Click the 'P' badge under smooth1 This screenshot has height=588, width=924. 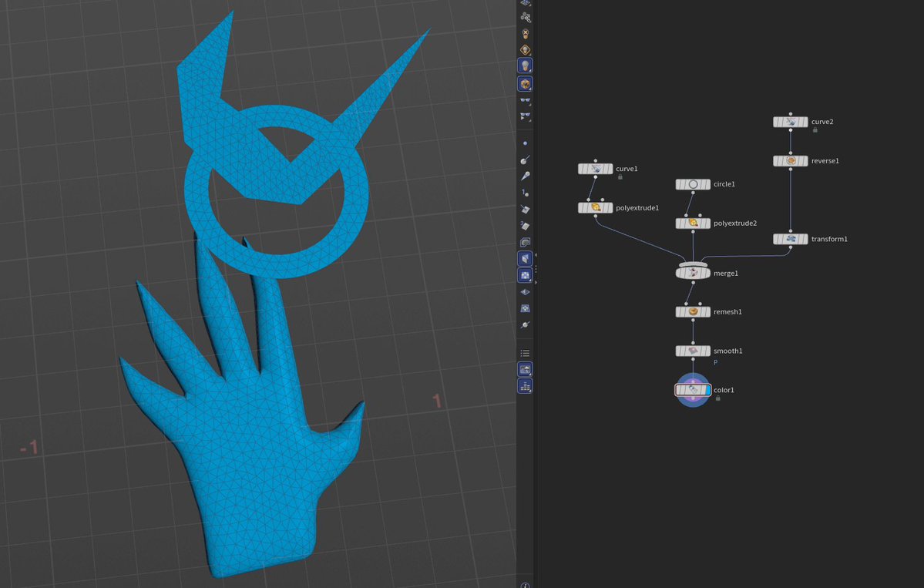tap(715, 362)
